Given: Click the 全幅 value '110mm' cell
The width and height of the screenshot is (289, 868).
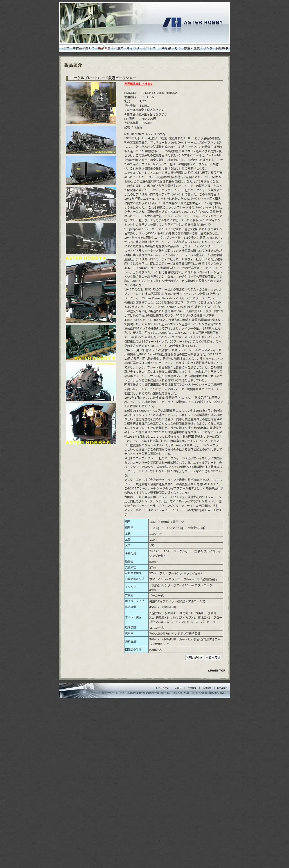Looking at the screenshot, I should tap(186, 539).
